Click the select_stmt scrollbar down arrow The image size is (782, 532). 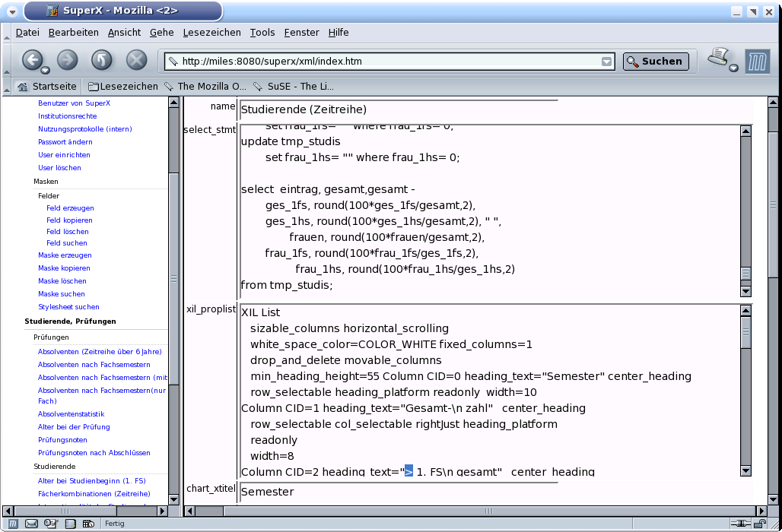point(745,291)
